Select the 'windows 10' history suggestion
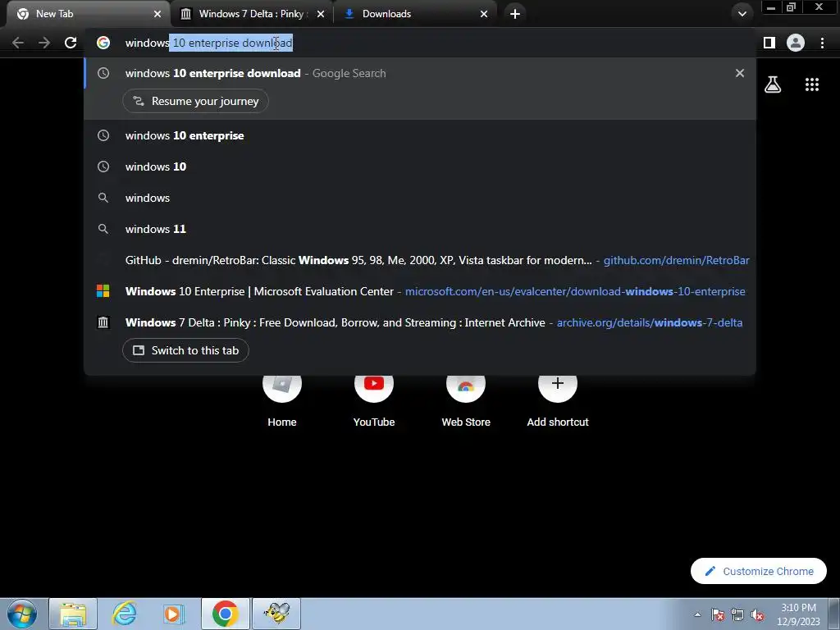The width and height of the screenshot is (840, 630). point(420,167)
